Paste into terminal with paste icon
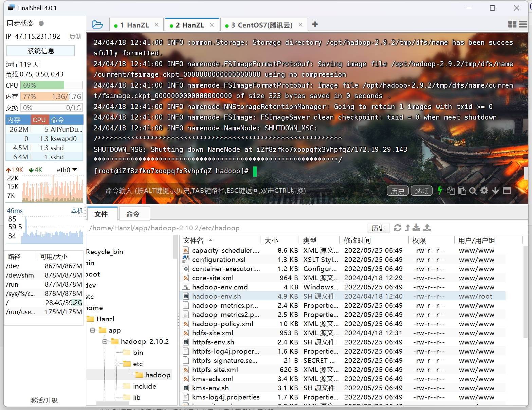 coord(462,191)
